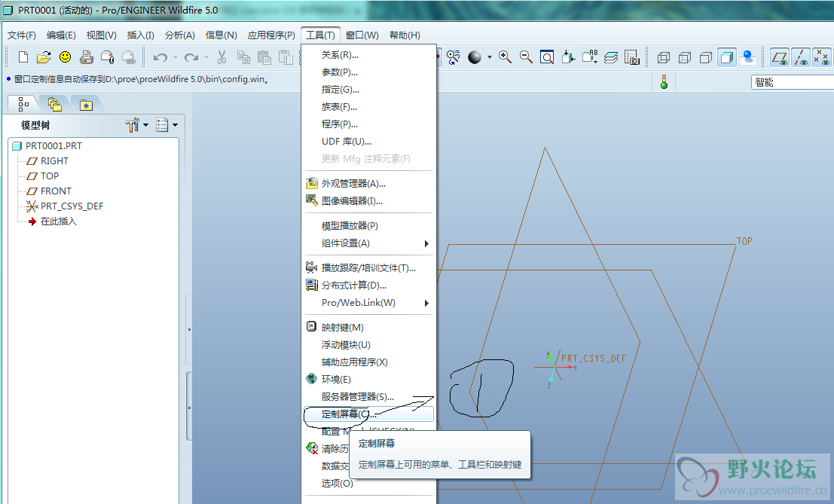Click the mail with attachment icon
834x504 pixels.
108,57
